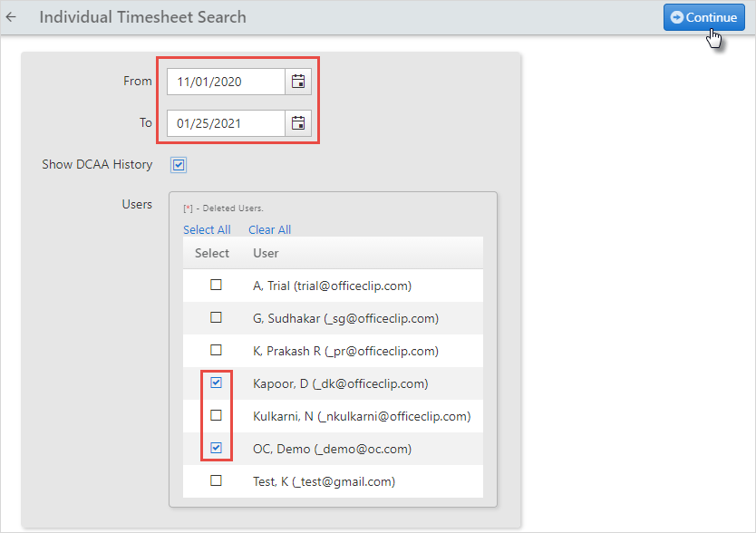The image size is (756, 533).
Task: Click the Select All link
Action: coord(207,229)
